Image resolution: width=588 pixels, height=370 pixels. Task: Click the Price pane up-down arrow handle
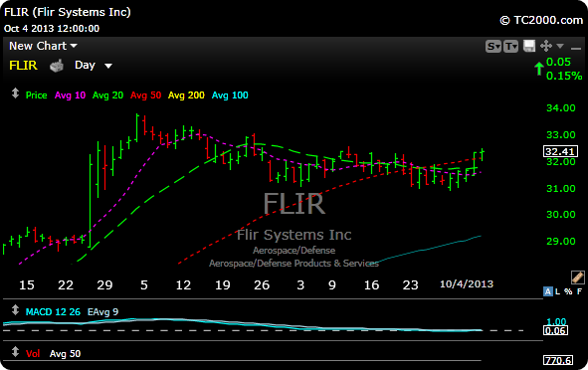[x=15, y=92]
